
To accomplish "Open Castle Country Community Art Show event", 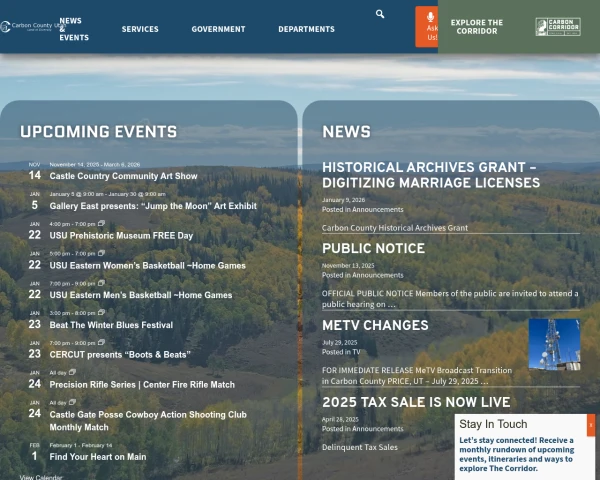I will pos(124,176).
